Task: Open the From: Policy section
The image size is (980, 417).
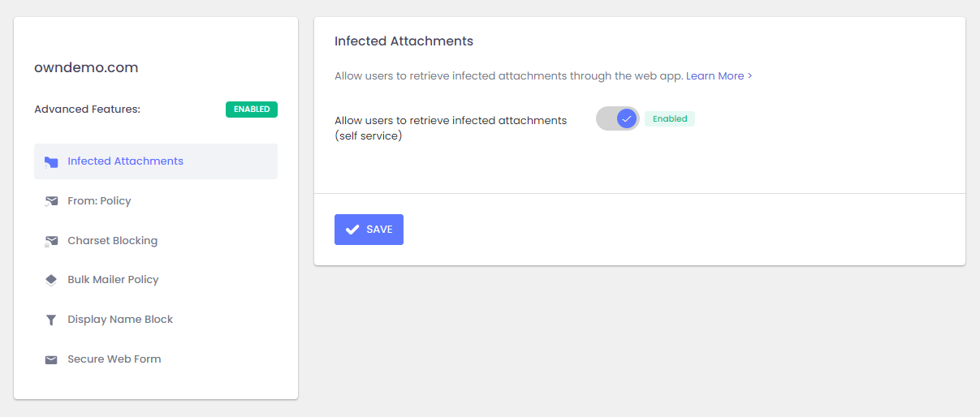Action: tap(99, 201)
